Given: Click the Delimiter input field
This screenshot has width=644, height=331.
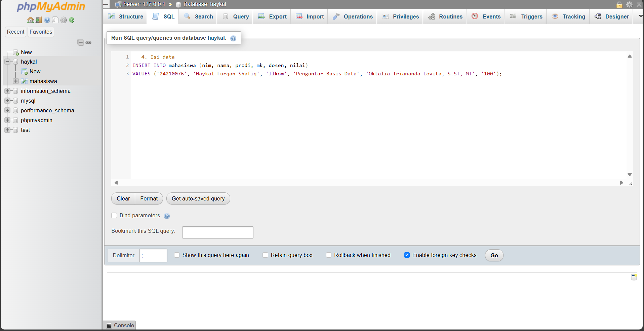Looking at the screenshot, I should [x=154, y=256].
